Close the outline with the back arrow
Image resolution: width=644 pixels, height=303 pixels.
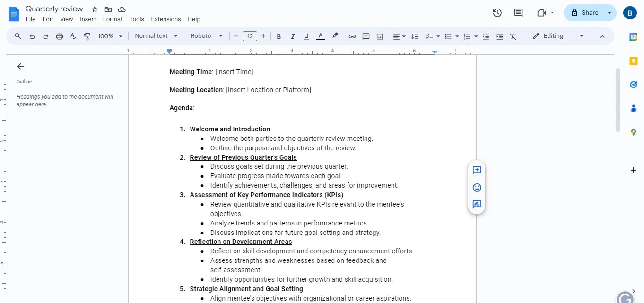(21, 66)
